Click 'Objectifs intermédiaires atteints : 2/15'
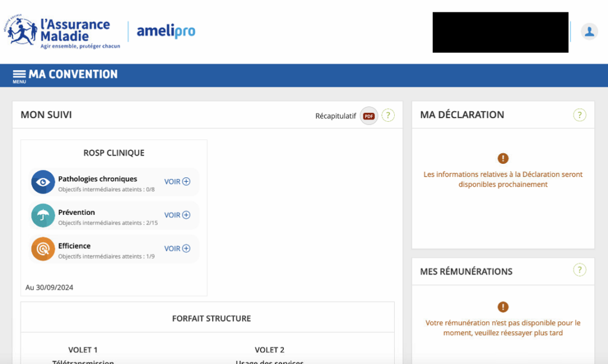Viewport: 608px width, 364px height. click(x=108, y=223)
